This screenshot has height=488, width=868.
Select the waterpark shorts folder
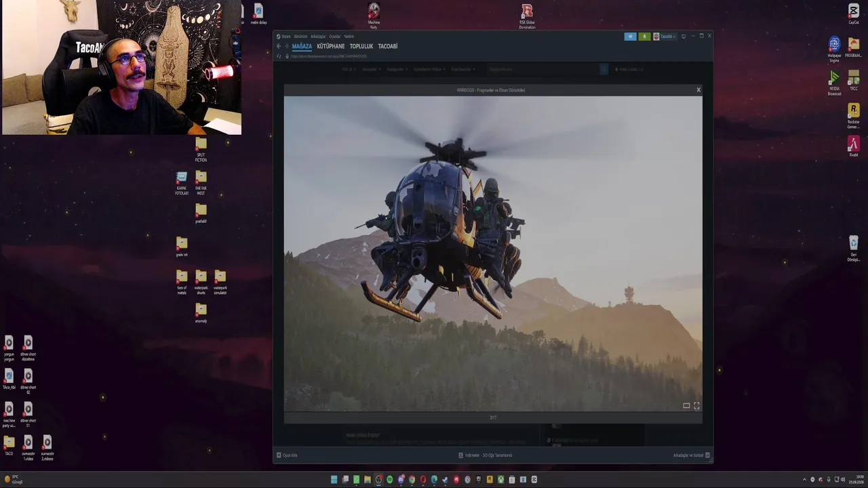[x=201, y=283]
